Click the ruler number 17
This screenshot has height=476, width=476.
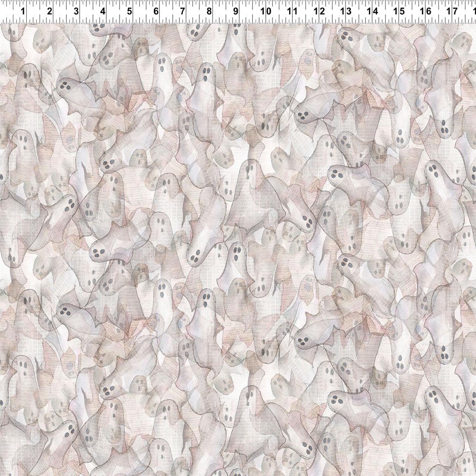tap(452, 12)
